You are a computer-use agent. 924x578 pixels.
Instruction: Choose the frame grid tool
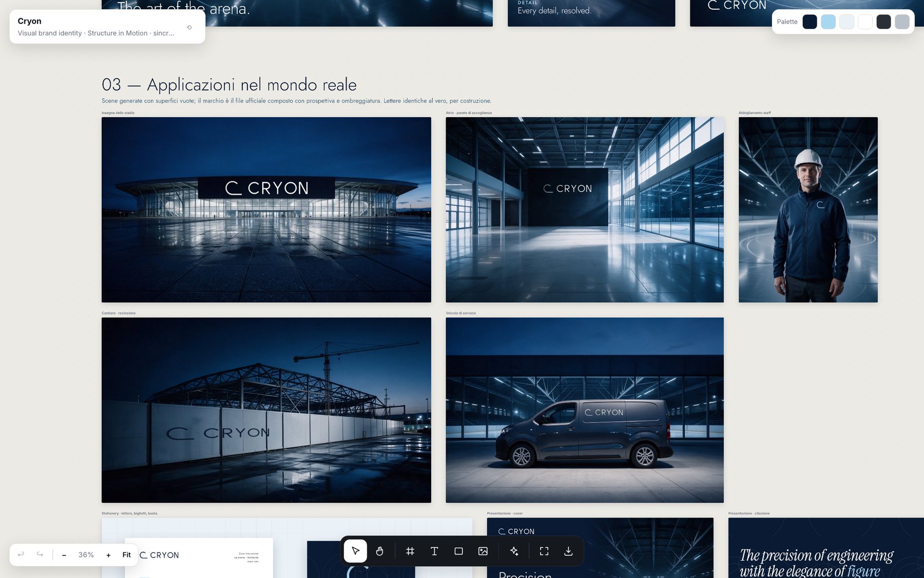[x=410, y=551]
